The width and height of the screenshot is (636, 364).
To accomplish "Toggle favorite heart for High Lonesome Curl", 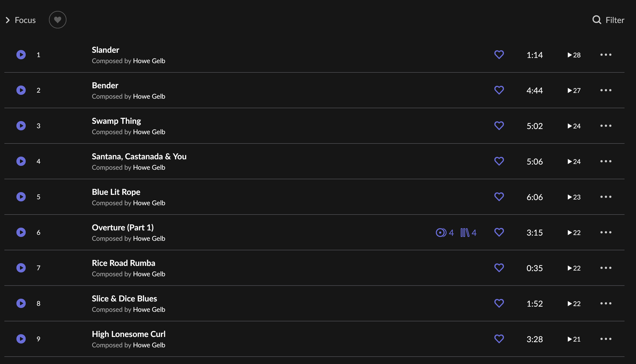I will (499, 339).
